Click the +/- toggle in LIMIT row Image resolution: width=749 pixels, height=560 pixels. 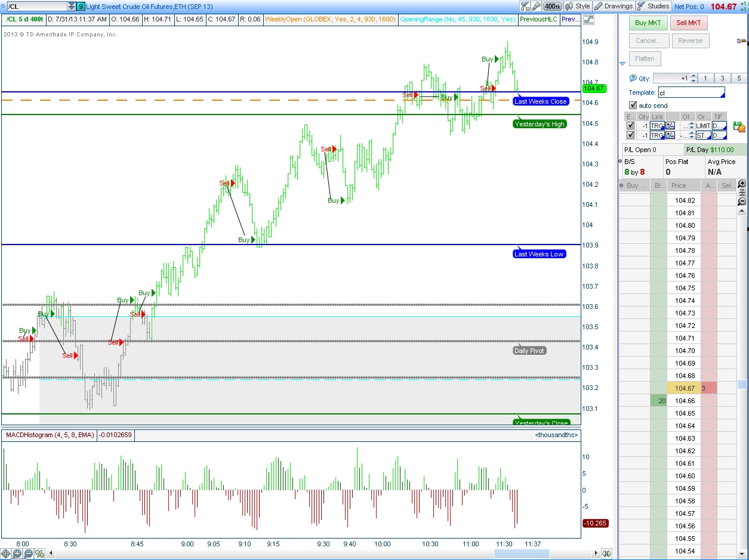pos(670,126)
